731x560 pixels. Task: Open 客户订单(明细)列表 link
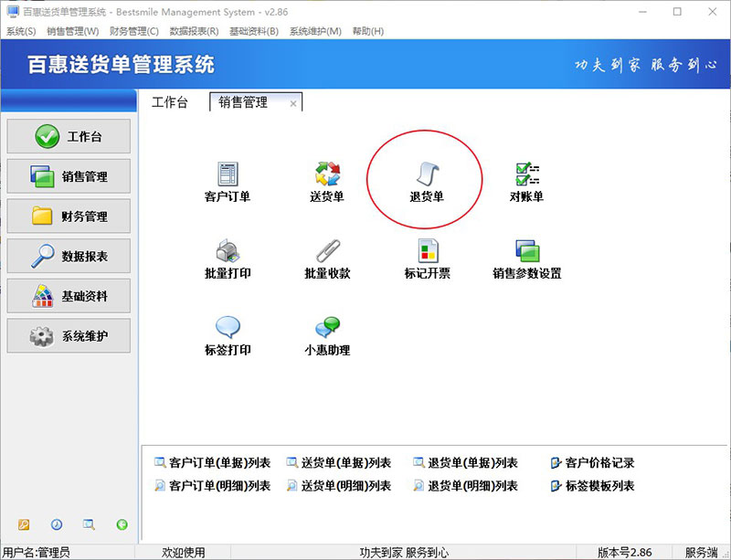click(x=213, y=485)
